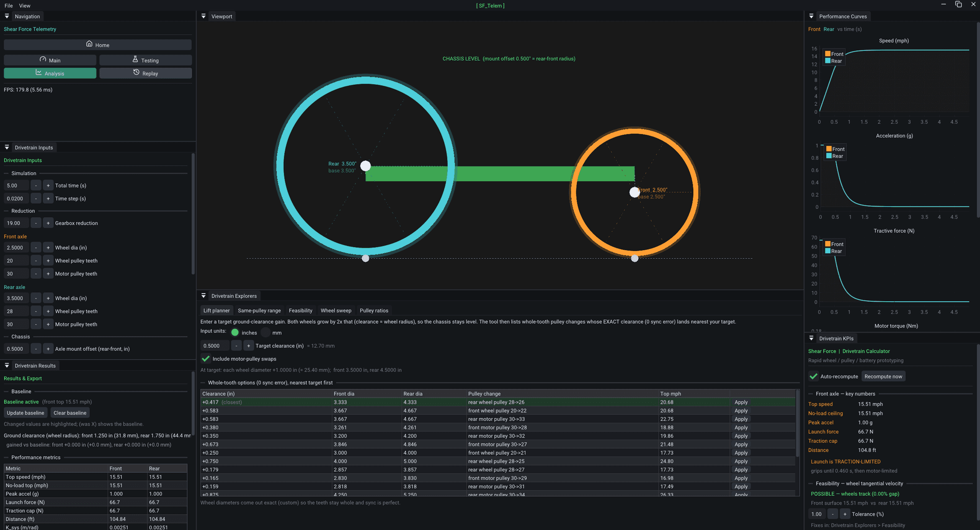Open the Replay history page
Viewport: 980px width, 530px height.
[145, 74]
